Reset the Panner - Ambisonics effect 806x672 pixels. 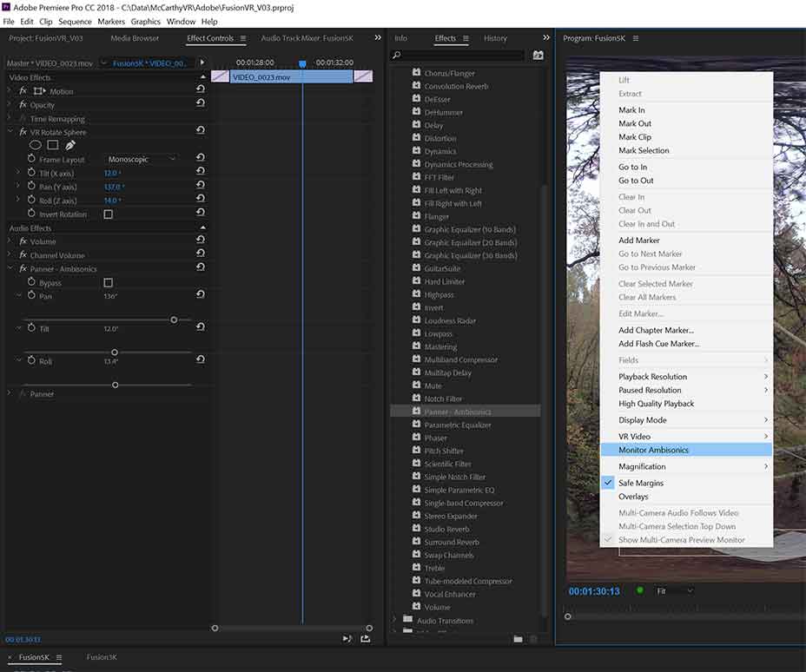pyautogui.click(x=201, y=267)
